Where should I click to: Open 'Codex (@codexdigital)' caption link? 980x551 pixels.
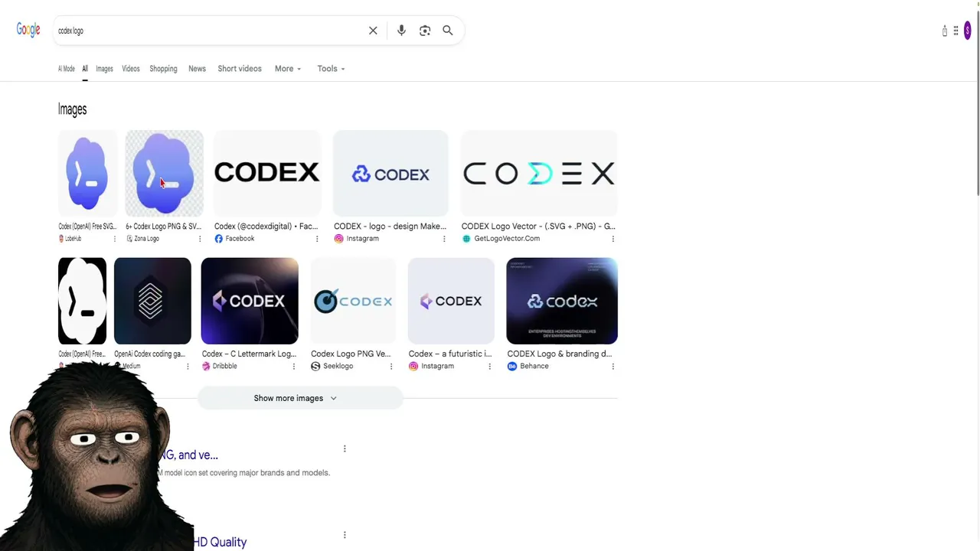(x=266, y=227)
